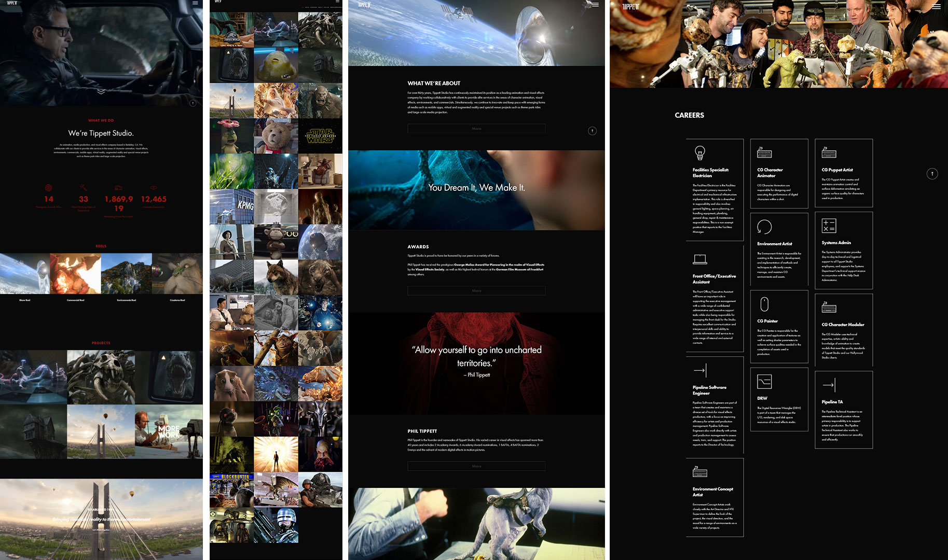Play the Commercial Reel thumbnail
This screenshot has width=948, height=560.
(75, 274)
